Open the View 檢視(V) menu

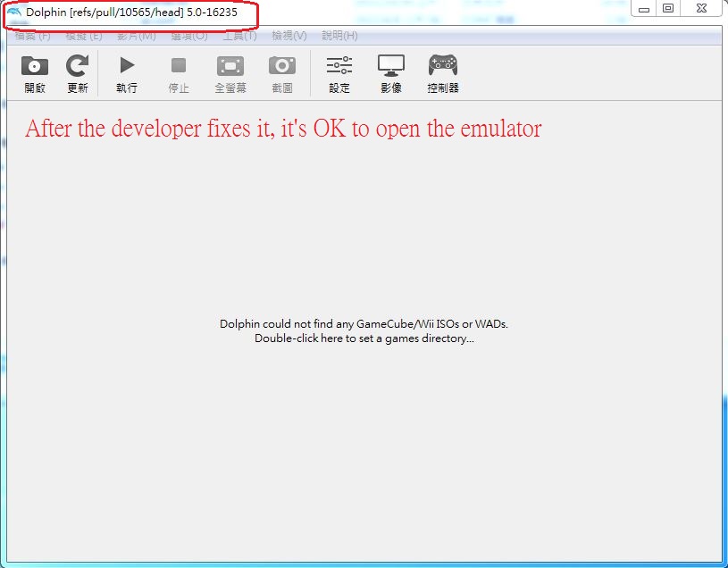pos(289,36)
